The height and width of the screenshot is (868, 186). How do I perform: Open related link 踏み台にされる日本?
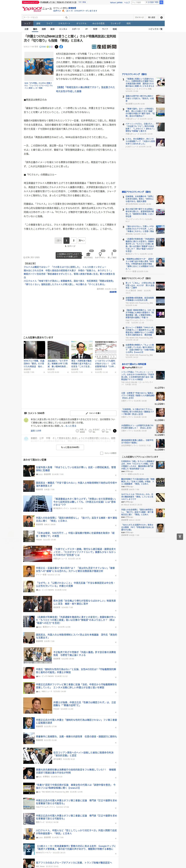(68, 270)
